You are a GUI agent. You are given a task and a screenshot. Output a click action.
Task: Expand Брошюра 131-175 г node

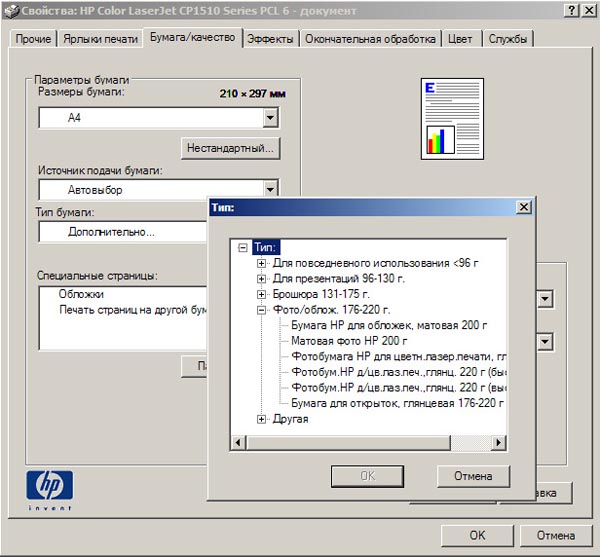[x=261, y=294]
